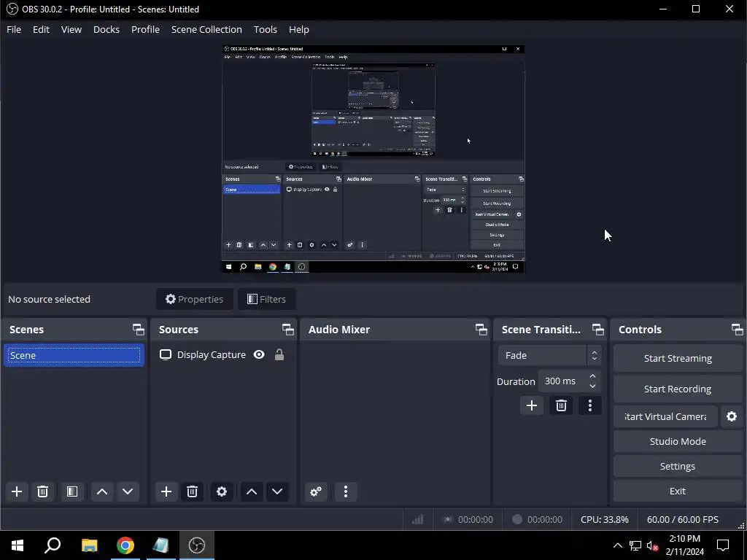The height and width of the screenshot is (560, 747).
Task: Float the Controls dock
Action: click(737, 330)
